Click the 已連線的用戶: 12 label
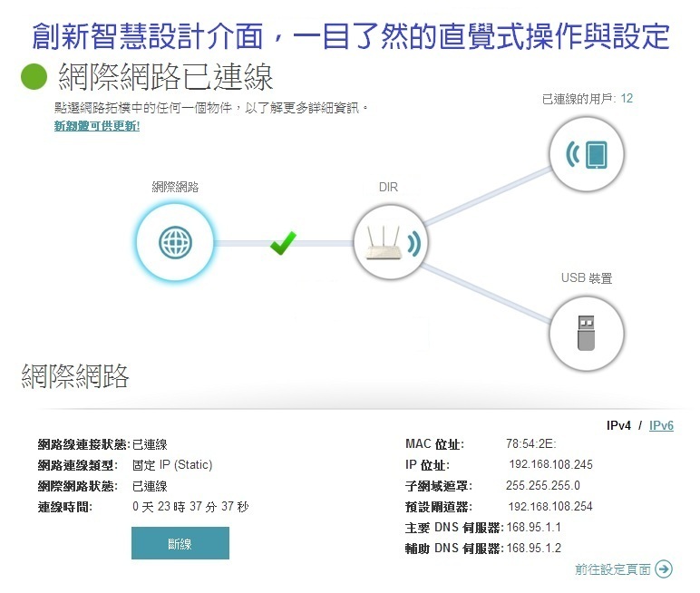The width and height of the screenshot is (700, 593). [587, 98]
